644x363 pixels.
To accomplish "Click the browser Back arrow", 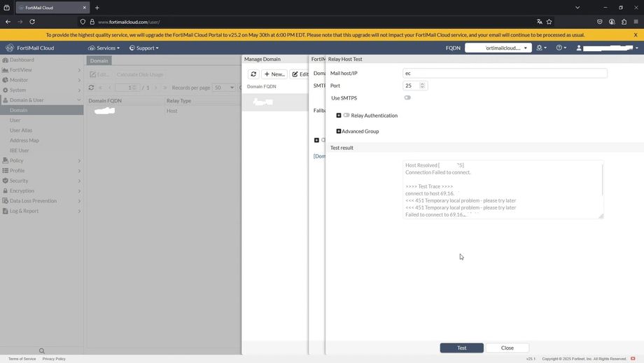I will point(8,22).
